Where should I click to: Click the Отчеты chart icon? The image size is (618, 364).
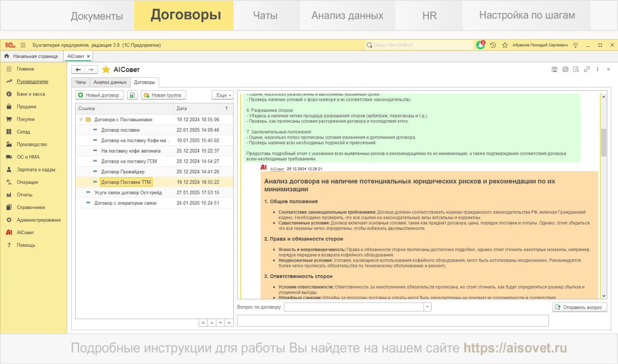tap(9, 195)
